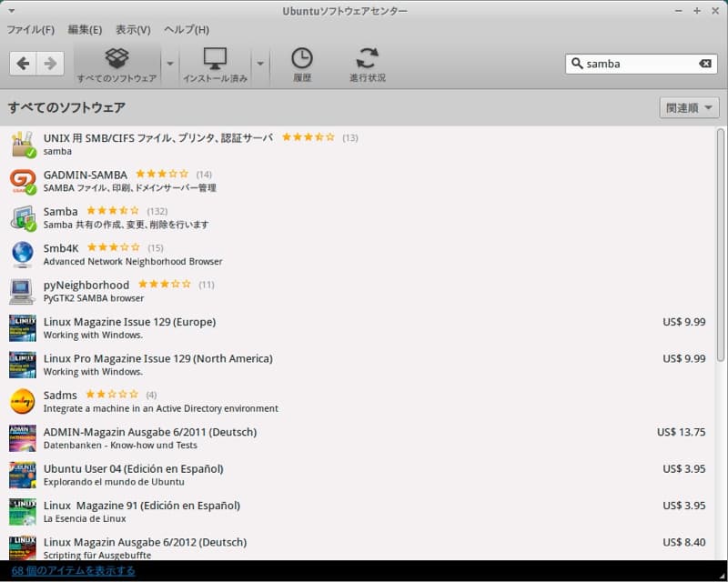Click the Linux Pro Magazine Issue 129 cover

pos(23,365)
